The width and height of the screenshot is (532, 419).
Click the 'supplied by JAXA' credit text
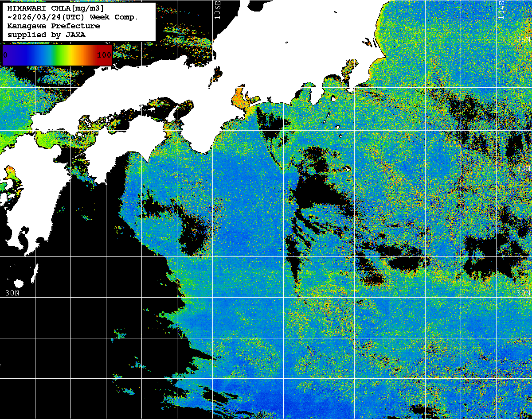click(x=47, y=35)
